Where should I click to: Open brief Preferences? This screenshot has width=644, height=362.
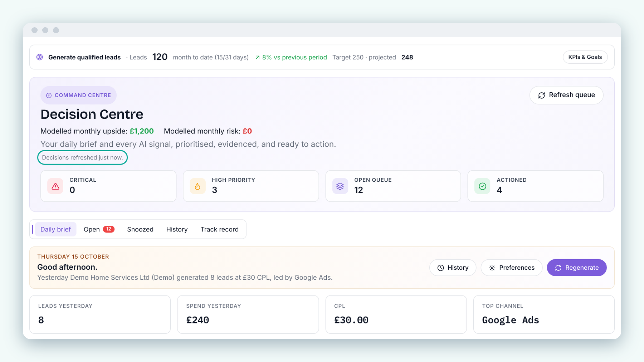tap(512, 268)
